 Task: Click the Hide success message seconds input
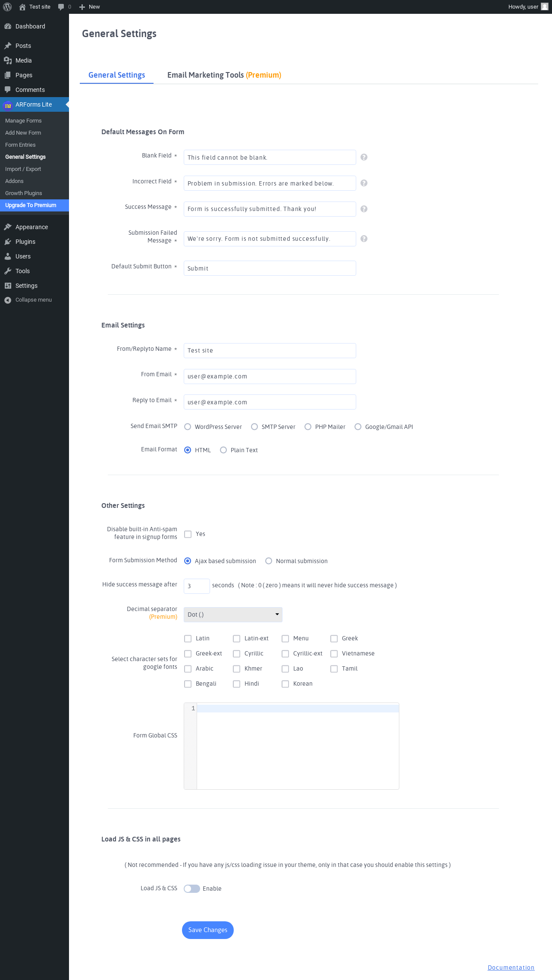point(197,586)
